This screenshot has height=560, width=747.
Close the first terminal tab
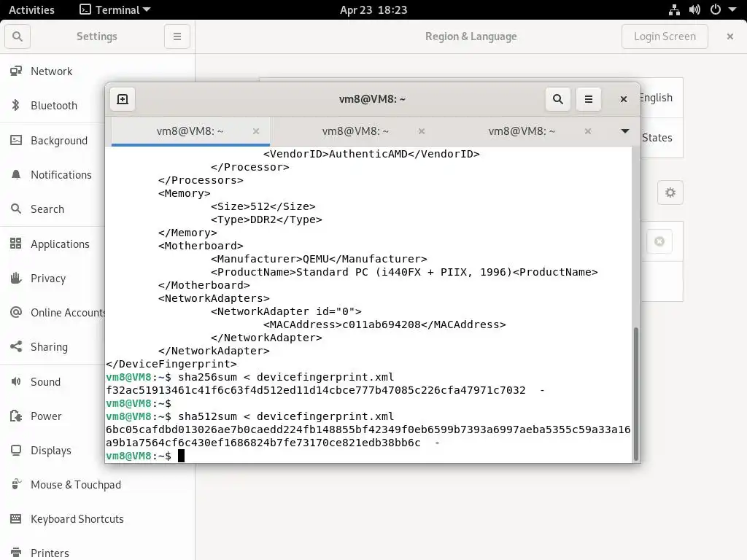point(256,131)
